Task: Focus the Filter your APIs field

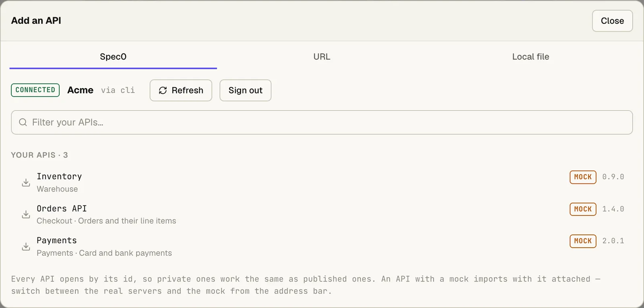Action: [322, 122]
